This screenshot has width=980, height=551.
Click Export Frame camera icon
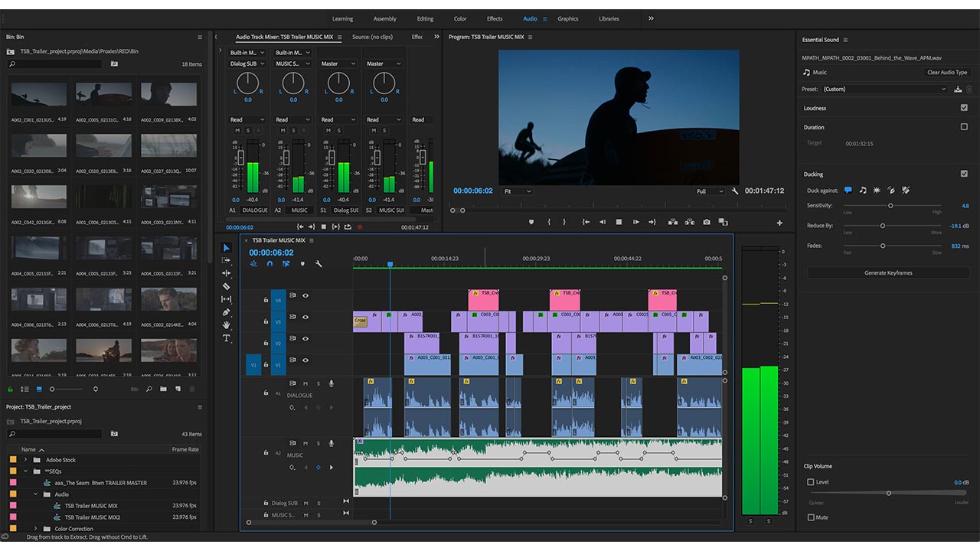(706, 222)
